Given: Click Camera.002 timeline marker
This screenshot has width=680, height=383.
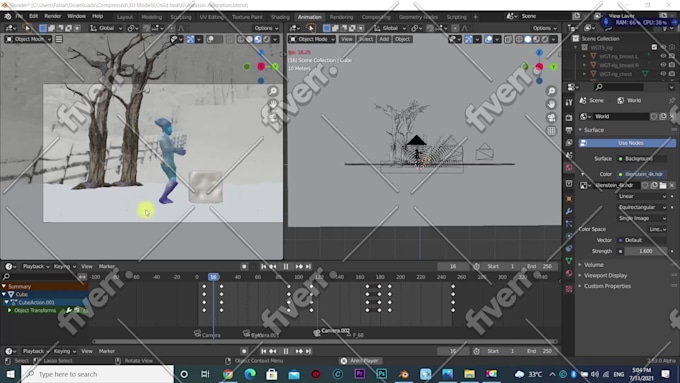Looking at the screenshot, I should tap(332, 331).
